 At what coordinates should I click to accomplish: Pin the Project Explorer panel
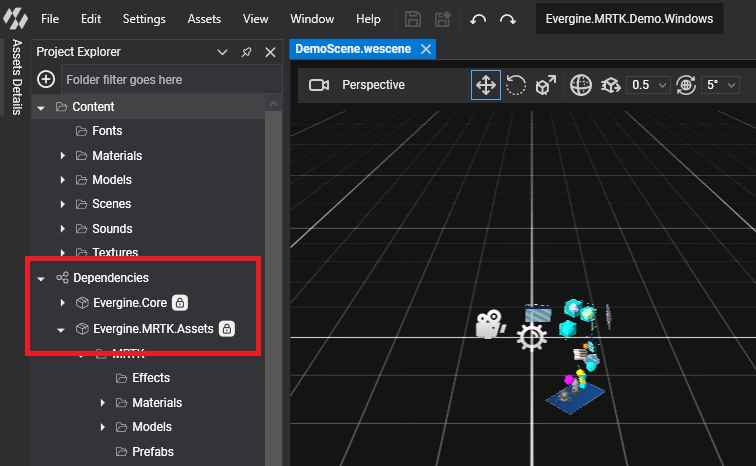[x=247, y=52]
